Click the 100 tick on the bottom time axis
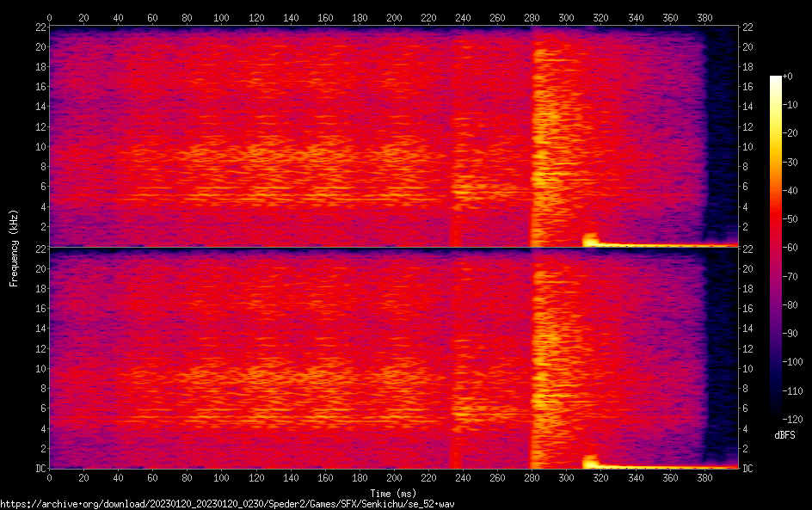This screenshot has height=510, width=812. pos(221,478)
